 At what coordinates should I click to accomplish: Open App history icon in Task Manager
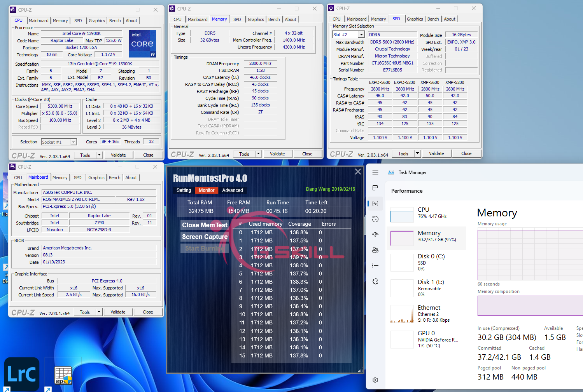[375, 219]
